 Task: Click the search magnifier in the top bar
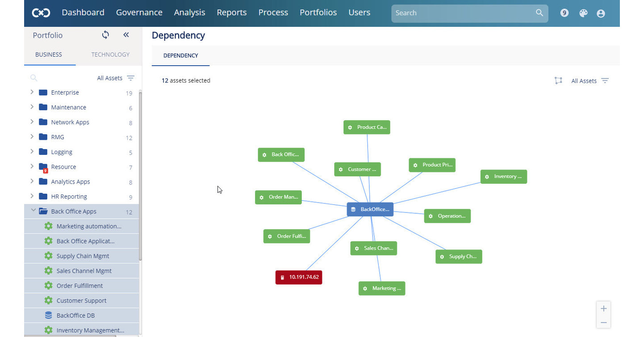click(x=539, y=13)
